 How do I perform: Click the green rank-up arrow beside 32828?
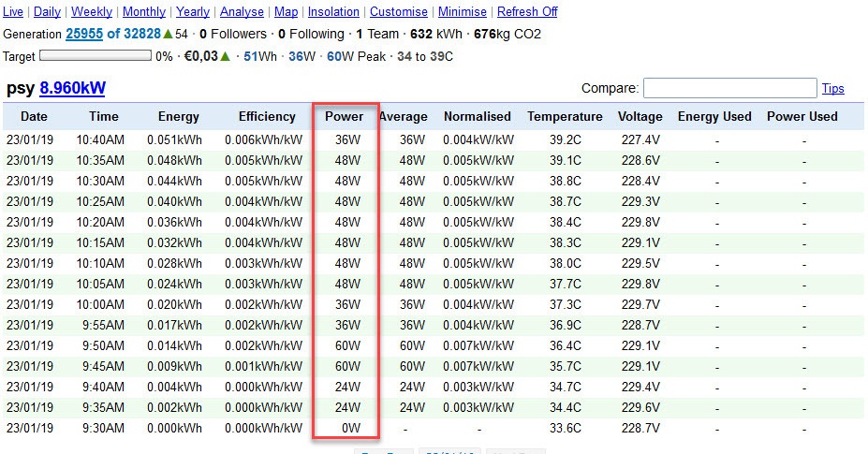pos(168,35)
